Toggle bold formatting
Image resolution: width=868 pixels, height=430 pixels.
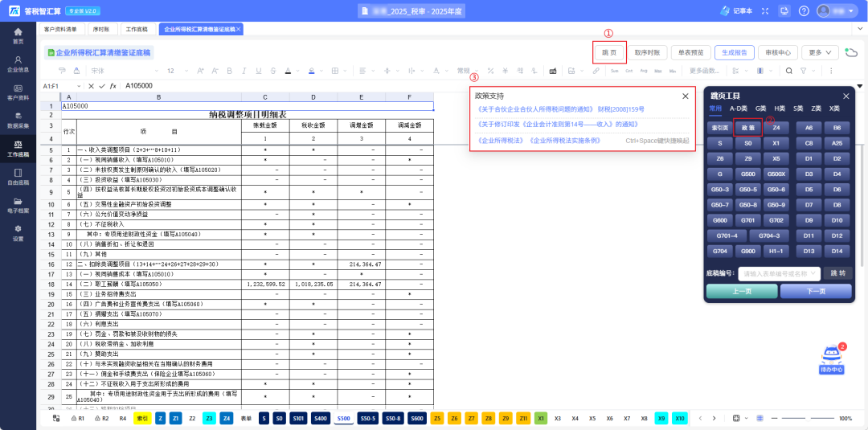point(229,71)
